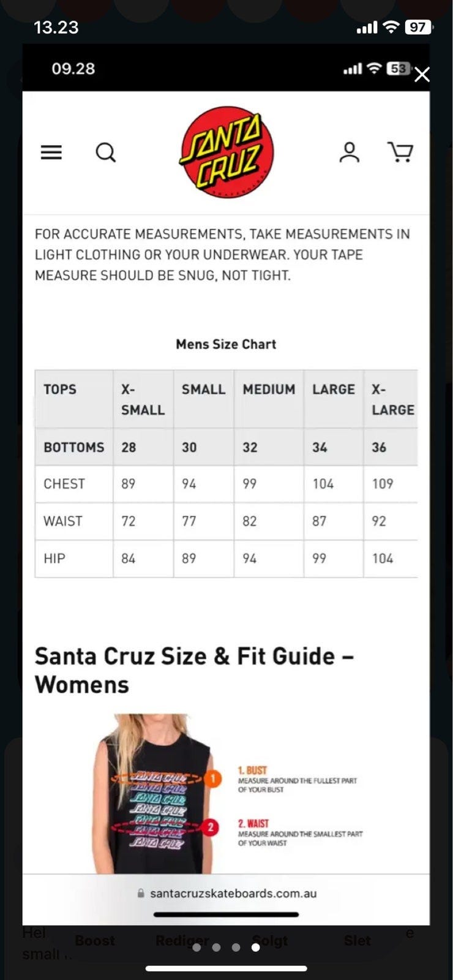
Task: Open the shopping cart icon
Action: tap(400, 152)
